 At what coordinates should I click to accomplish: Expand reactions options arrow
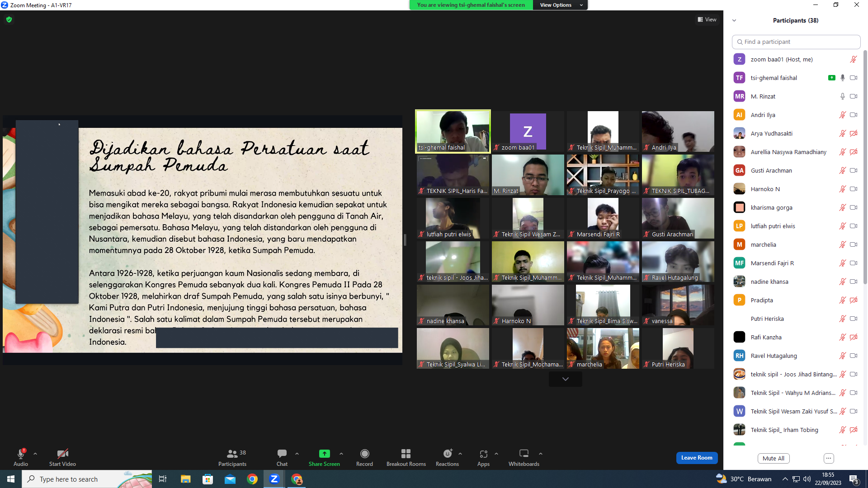pyautogui.click(x=460, y=454)
